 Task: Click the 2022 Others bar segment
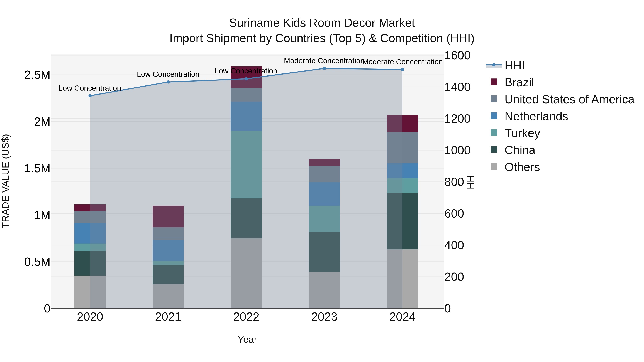pyautogui.click(x=246, y=273)
